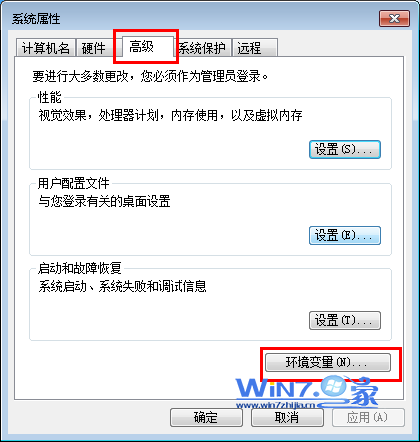Open the 环境变量(N) dialog
The height and width of the screenshot is (442, 420).
[x=328, y=362]
